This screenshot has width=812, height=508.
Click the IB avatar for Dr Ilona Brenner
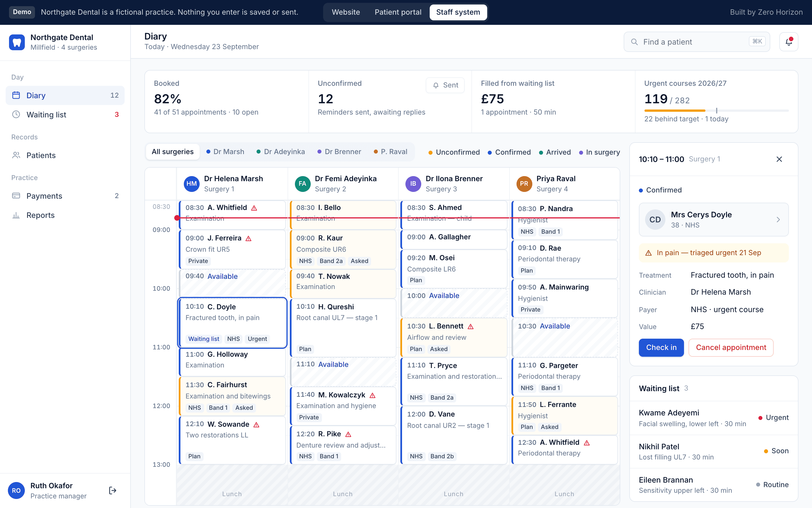(413, 184)
